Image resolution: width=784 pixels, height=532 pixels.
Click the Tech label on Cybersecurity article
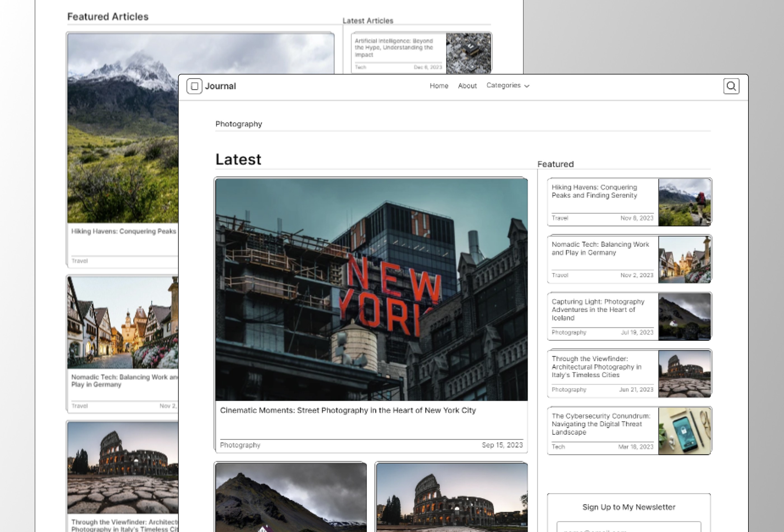(558, 447)
